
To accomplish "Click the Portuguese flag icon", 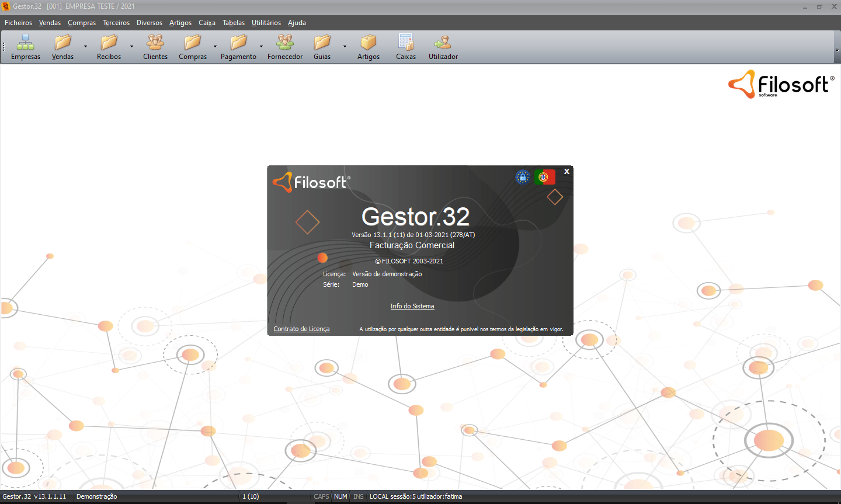I will (x=545, y=177).
